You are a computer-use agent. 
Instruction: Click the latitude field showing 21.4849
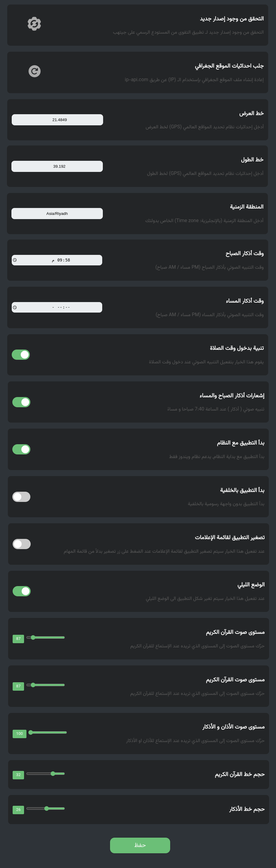(x=57, y=120)
